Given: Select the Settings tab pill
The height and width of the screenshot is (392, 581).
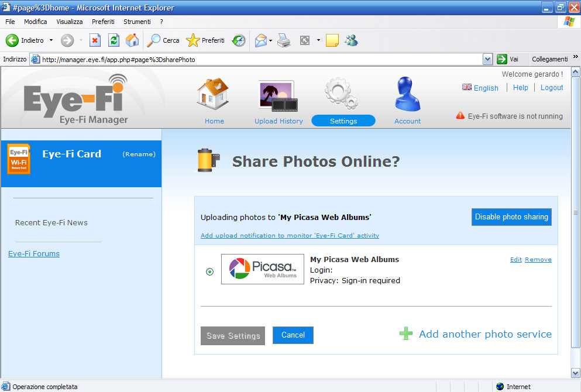Looking at the screenshot, I should (x=343, y=121).
